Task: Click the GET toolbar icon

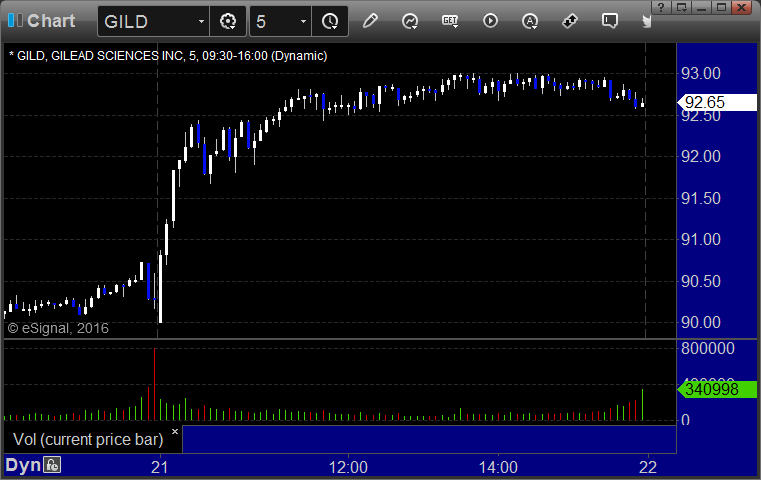Action: pyautogui.click(x=450, y=21)
